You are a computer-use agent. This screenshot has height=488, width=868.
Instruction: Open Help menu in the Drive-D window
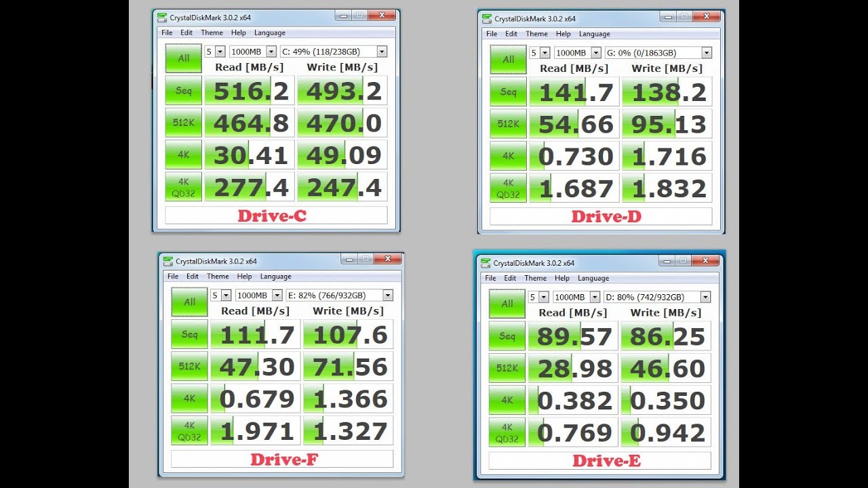click(563, 34)
